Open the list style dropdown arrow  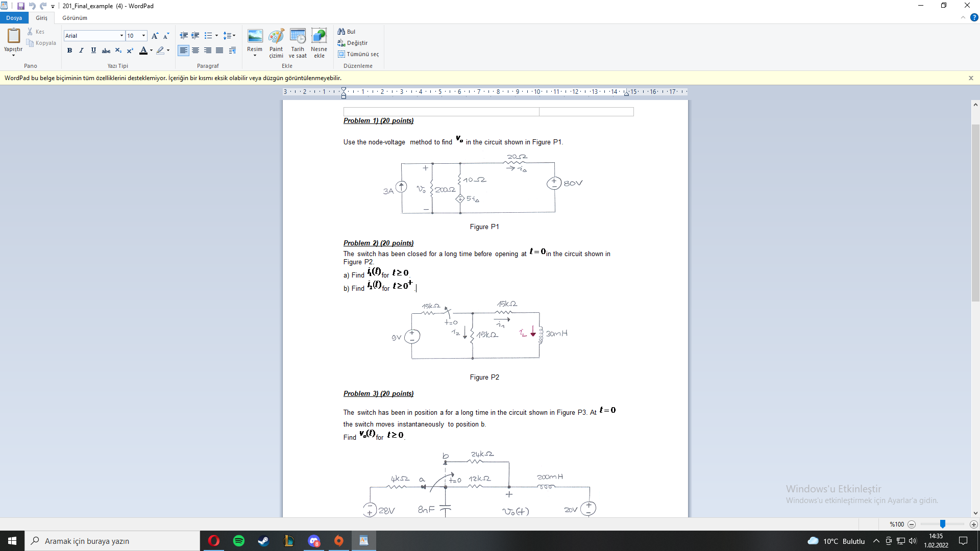(216, 36)
